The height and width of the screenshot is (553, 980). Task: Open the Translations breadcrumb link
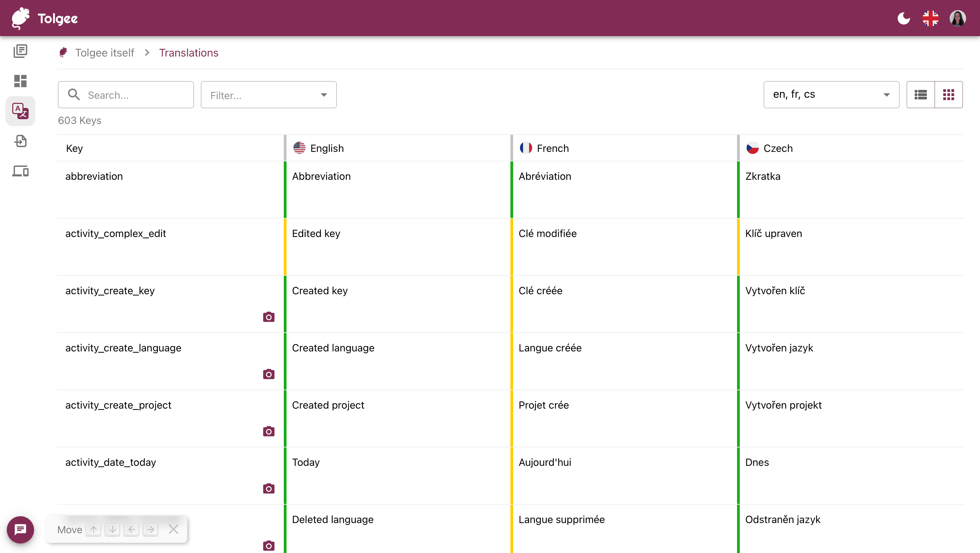pos(189,53)
